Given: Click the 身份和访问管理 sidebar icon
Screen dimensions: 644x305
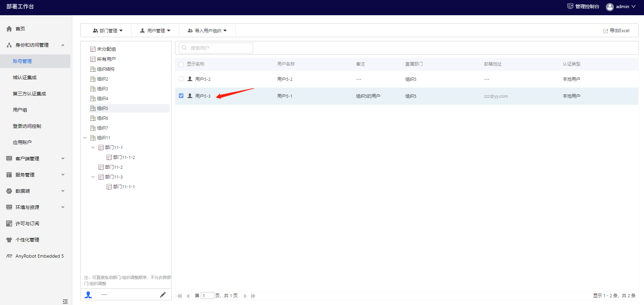Looking at the screenshot, I should (9, 45).
